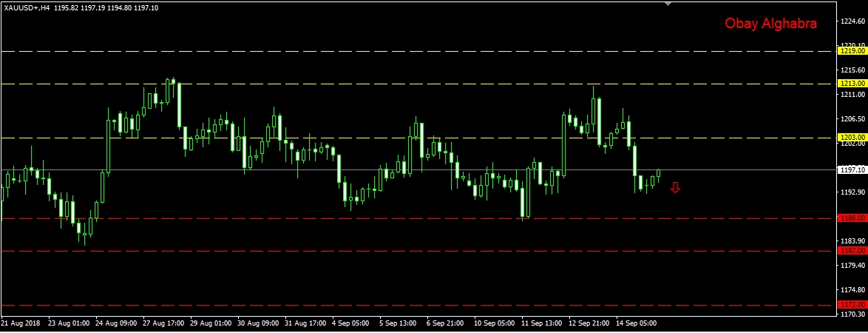Click the 1215.60 value on price scale
Viewport: 868px width, 333px height.
(x=852, y=70)
